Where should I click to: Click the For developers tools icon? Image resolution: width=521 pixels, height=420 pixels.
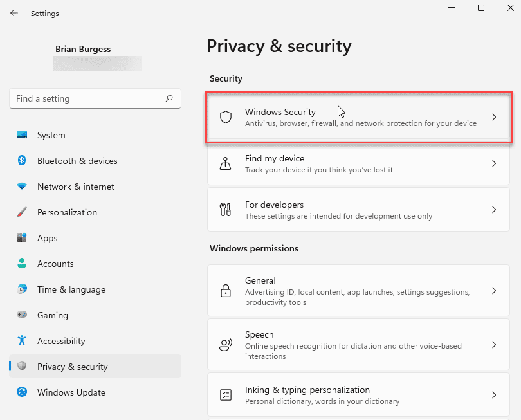225,210
